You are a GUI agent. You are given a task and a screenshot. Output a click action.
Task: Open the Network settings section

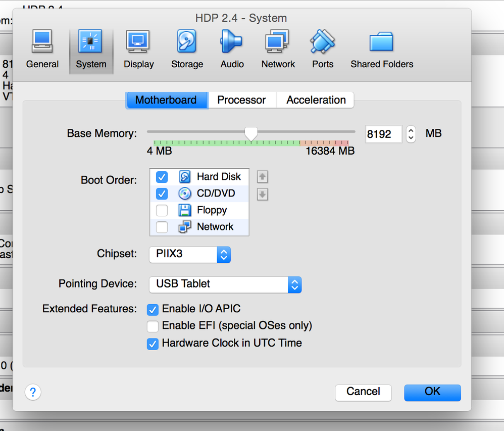point(278,50)
